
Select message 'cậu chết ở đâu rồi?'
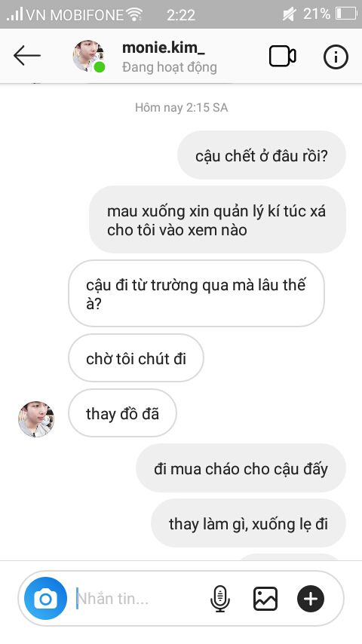(x=262, y=155)
